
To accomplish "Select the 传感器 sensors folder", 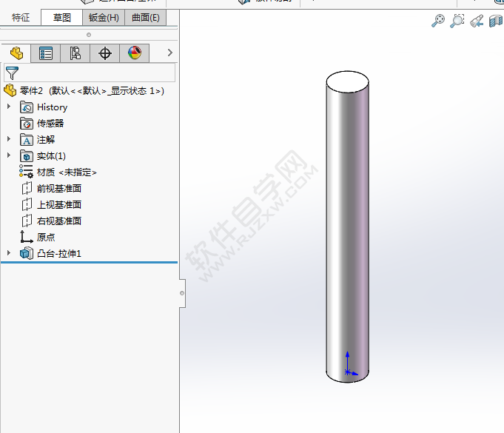I will [50, 124].
